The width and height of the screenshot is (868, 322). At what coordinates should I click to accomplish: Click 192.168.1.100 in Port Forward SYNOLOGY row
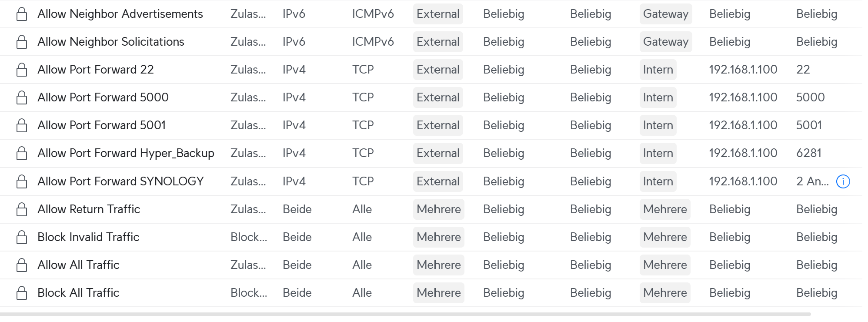click(743, 181)
